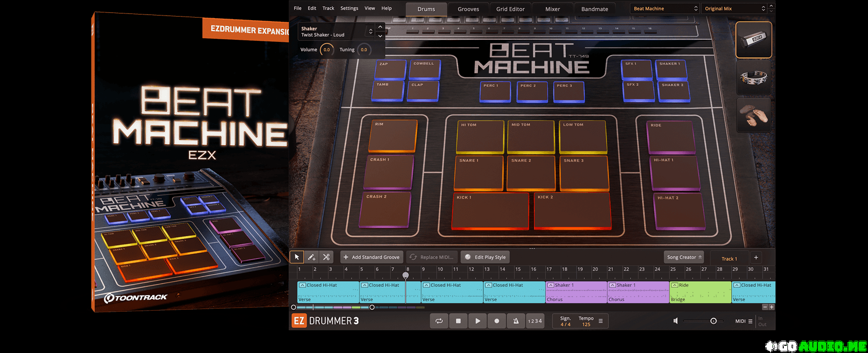Click Add Standard Groove button

pyautogui.click(x=371, y=257)
